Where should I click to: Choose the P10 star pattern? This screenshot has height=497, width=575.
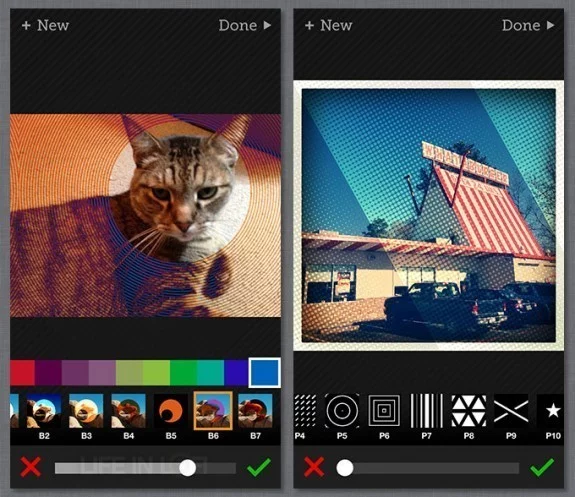pyautogui.click(x=550, y=411)
